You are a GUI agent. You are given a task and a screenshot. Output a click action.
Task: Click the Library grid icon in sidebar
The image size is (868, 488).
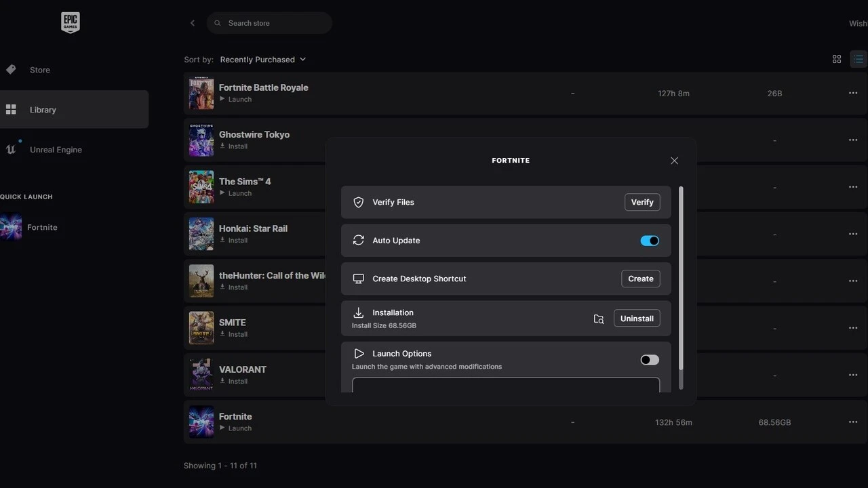pos(11,109)
